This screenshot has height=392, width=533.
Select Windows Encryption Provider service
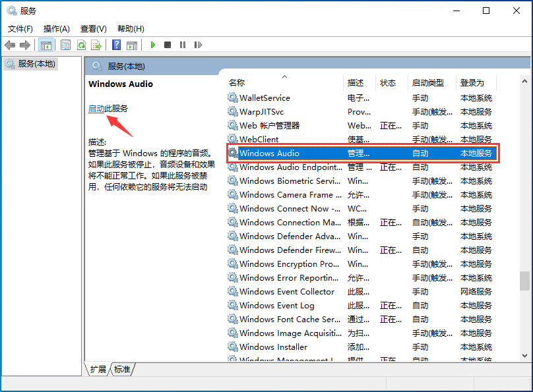(x=290, y=264)
